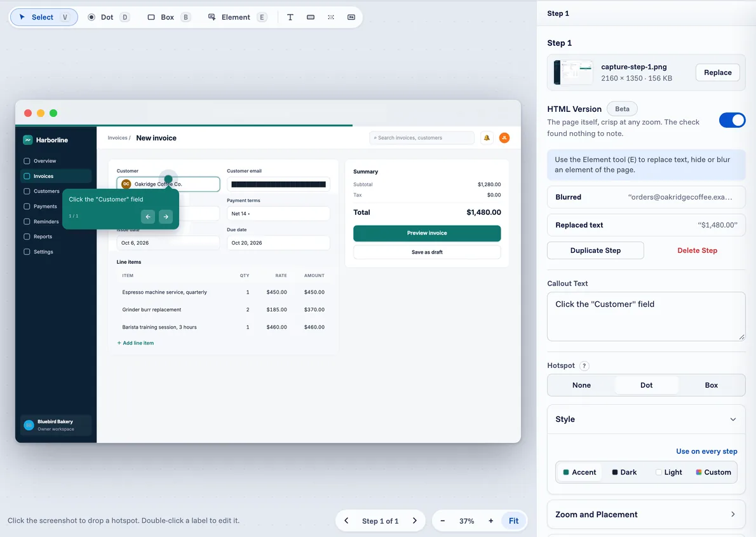Activate the Select tool in the toolbar
The height and width of the screenshot is (537, 756).
point(43,17)
